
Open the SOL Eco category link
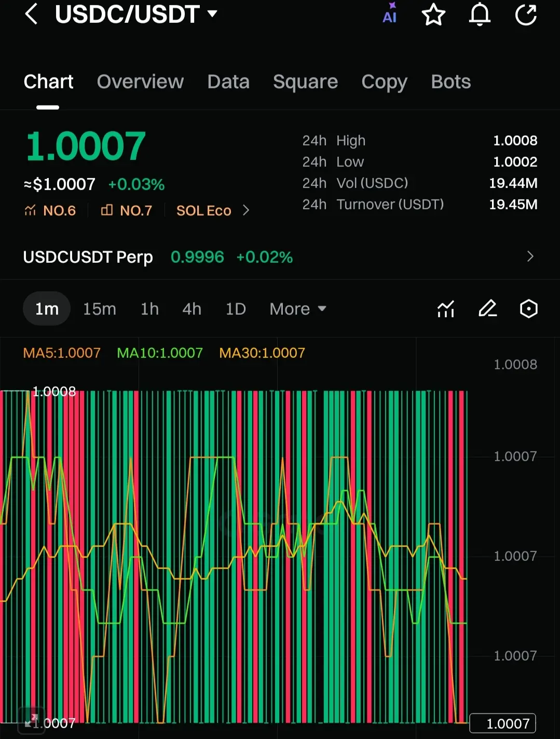tap(203, 210)
